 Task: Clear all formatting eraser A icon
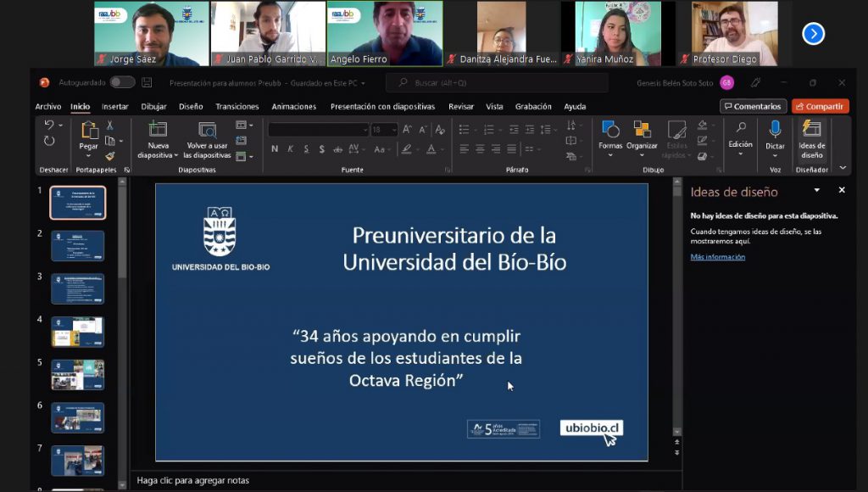tap(440, 130)
